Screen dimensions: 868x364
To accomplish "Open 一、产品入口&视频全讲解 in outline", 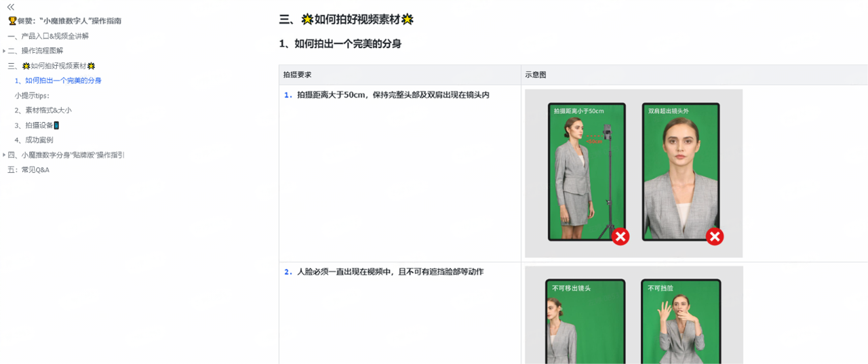I will pos(48,36).
